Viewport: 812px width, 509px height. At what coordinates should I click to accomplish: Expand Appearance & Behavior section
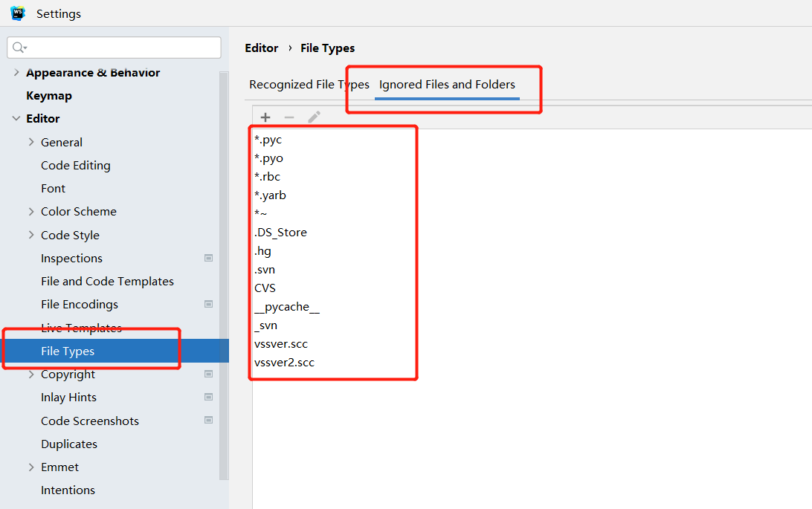click(x=16, y=72)
